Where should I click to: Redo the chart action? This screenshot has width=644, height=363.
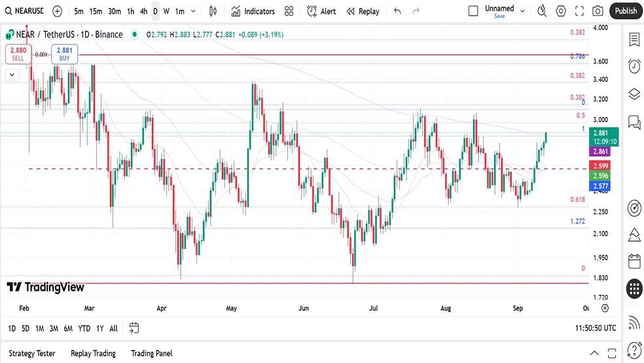coord(416,11)
